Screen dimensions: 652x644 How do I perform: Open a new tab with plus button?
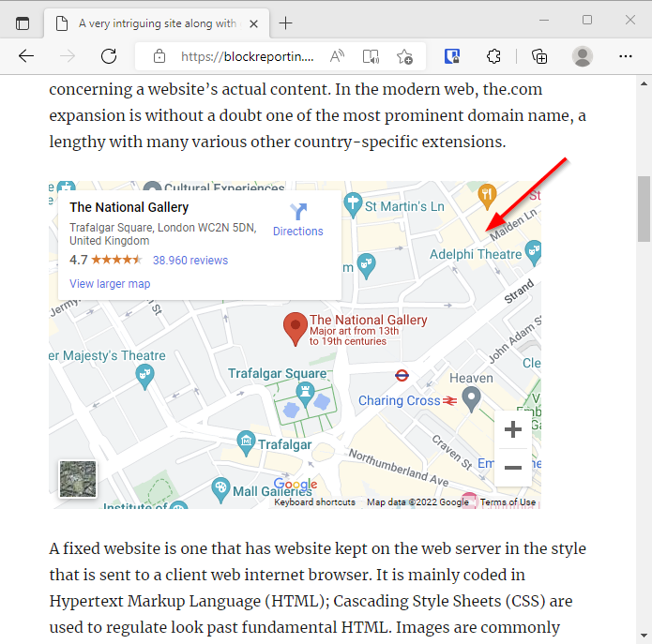(285, 23)
